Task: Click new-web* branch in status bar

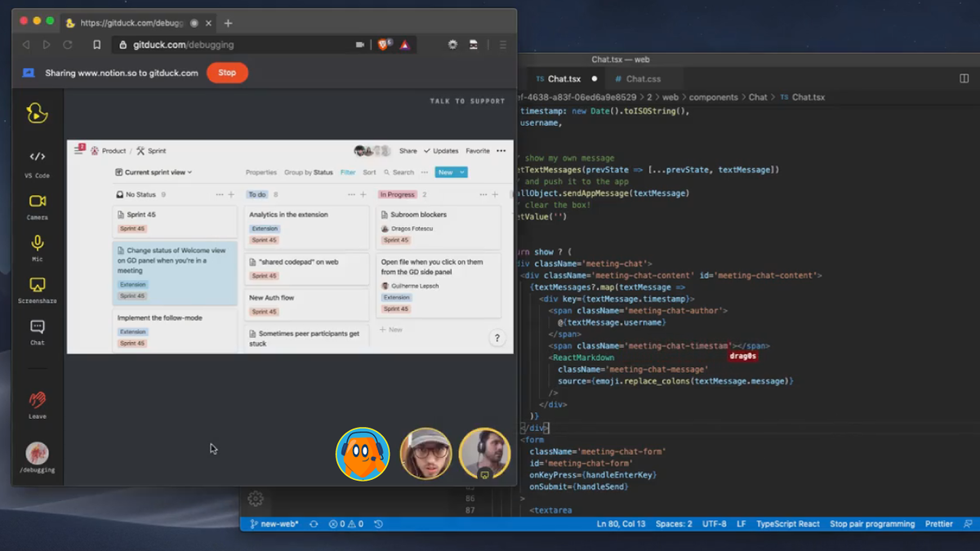Action: 274,524
